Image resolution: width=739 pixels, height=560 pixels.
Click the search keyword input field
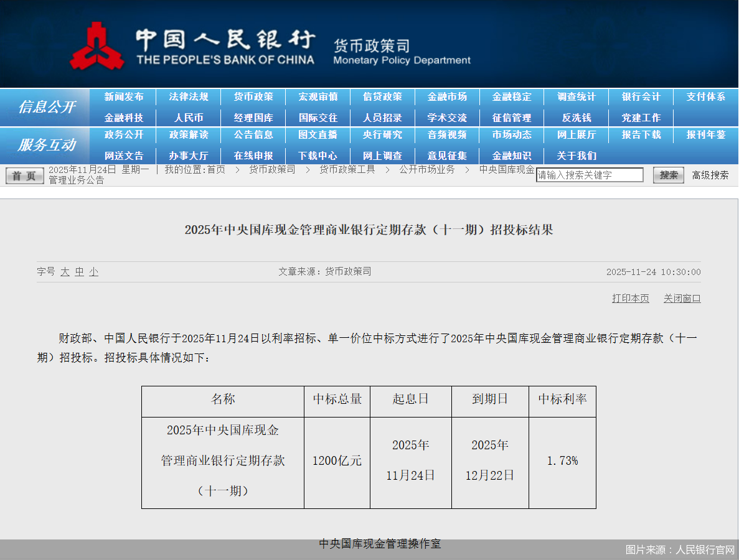click(x=589, y=175)
